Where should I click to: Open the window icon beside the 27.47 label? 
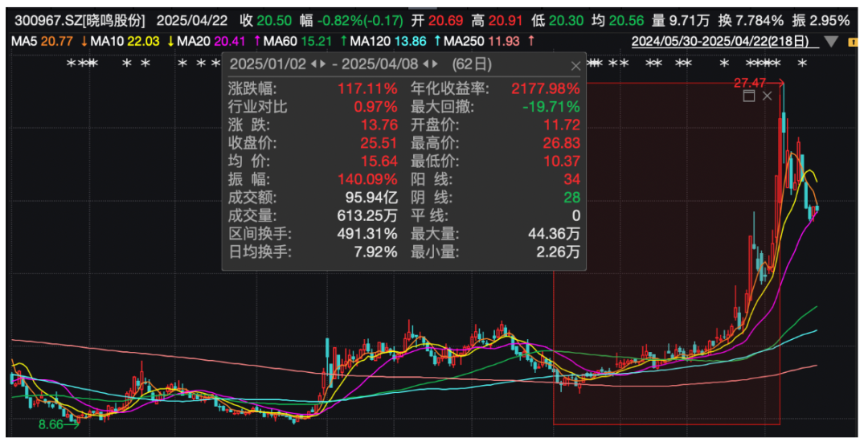tap(748, 96)
